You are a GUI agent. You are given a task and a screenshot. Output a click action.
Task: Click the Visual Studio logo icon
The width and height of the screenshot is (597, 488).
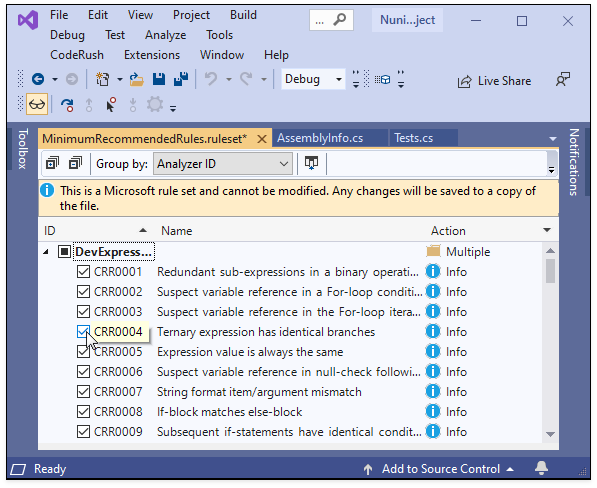[28, 20]
